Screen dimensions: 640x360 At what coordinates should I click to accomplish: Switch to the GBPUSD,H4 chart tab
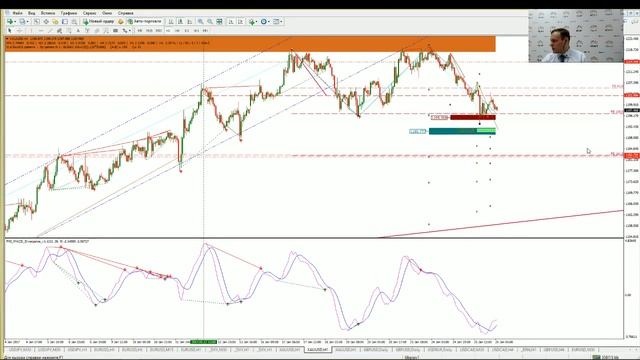(554, 350)
